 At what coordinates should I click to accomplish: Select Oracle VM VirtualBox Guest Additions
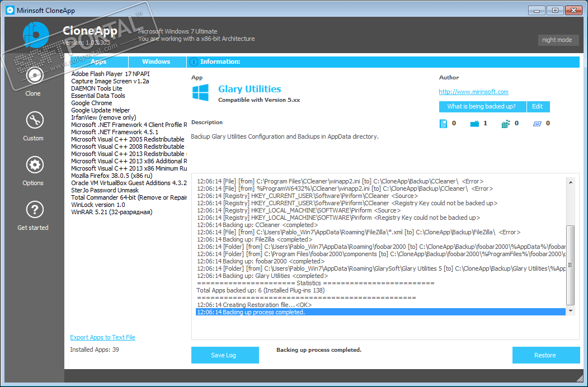click(129, 183)
